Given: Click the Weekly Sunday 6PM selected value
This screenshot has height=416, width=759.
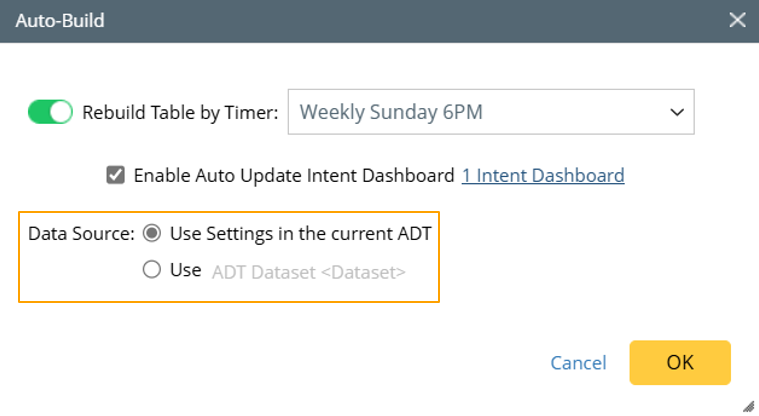Looking at the screenshot, I should (x=391, y=112).
